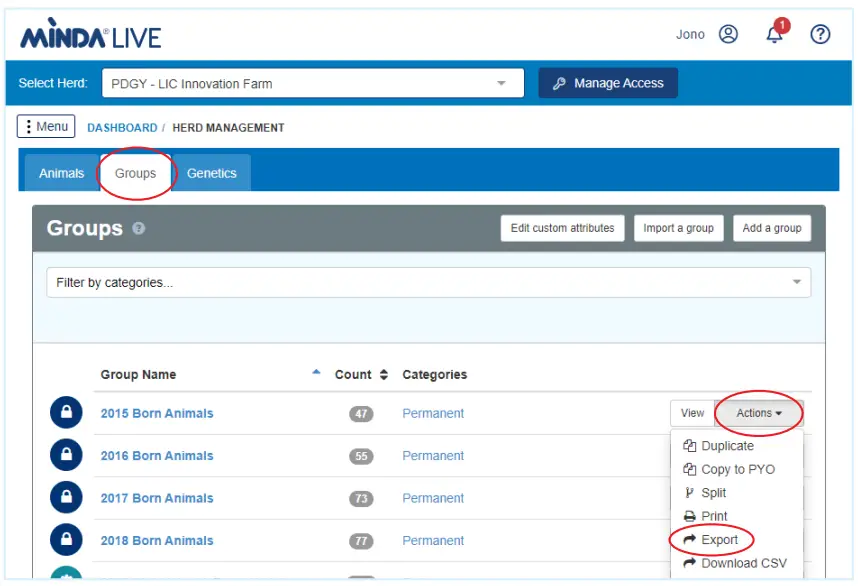
Task: Click Permanent category of 2018 Born Animals
Action: (433, 541)
